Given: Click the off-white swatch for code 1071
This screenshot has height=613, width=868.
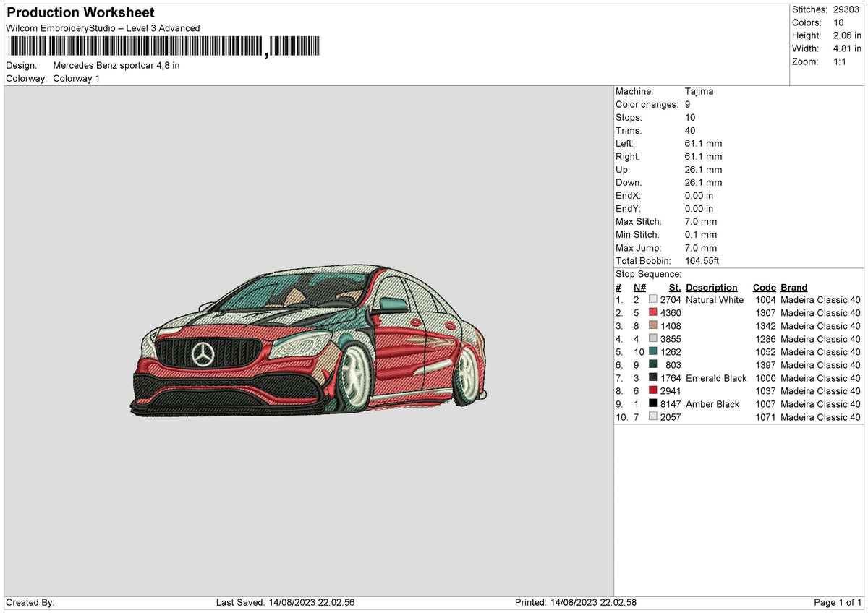Looking at the screenshot, I should [x=652, y=417].
